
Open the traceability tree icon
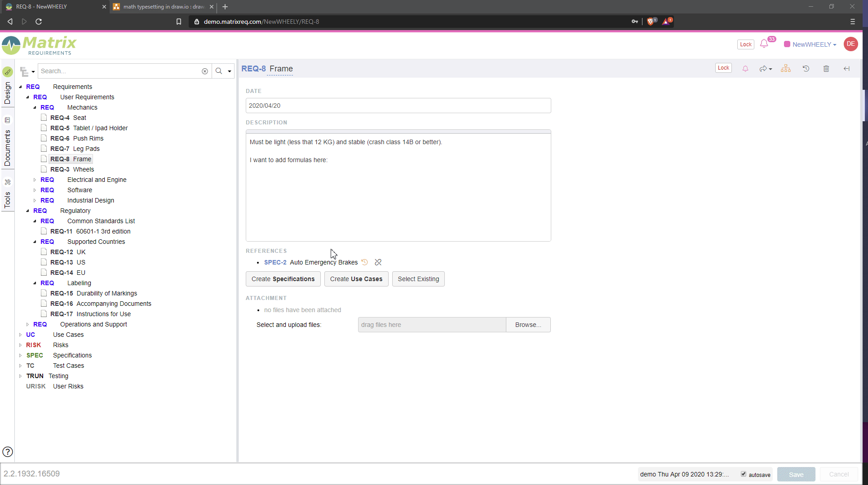pos(785,69)
